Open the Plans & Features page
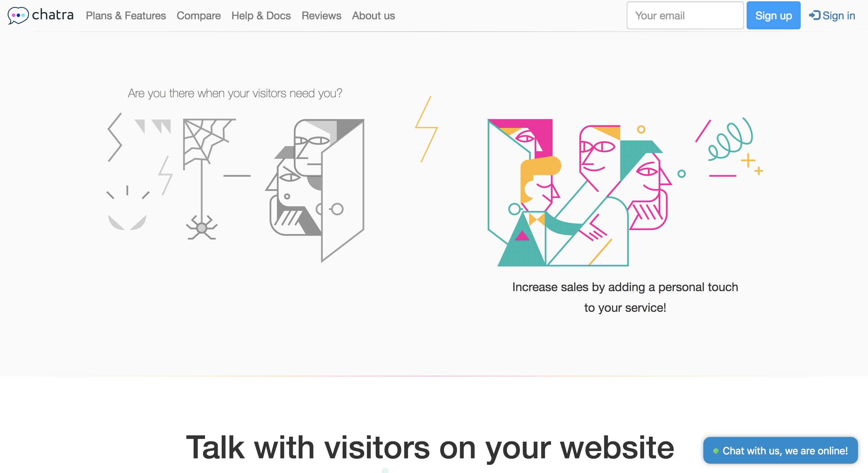Image resolution: width=868 pixels, height=473 pixels. point(126,15)
